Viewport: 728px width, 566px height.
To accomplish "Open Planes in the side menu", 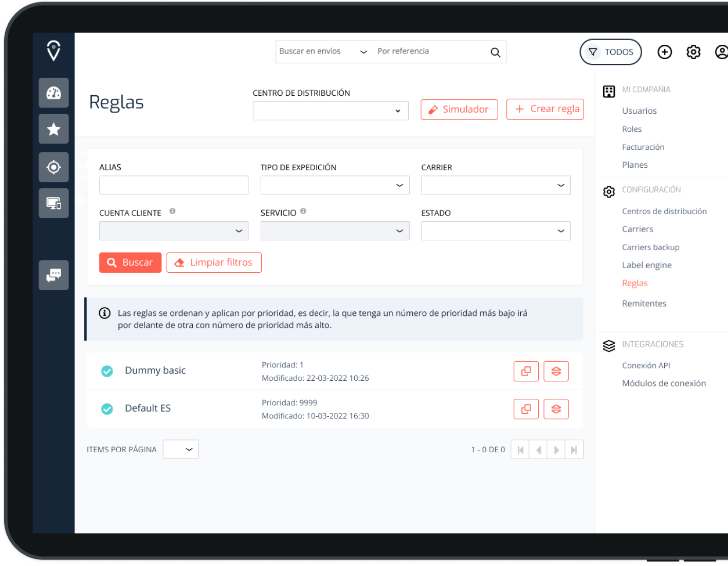I will tap(635, 165).
